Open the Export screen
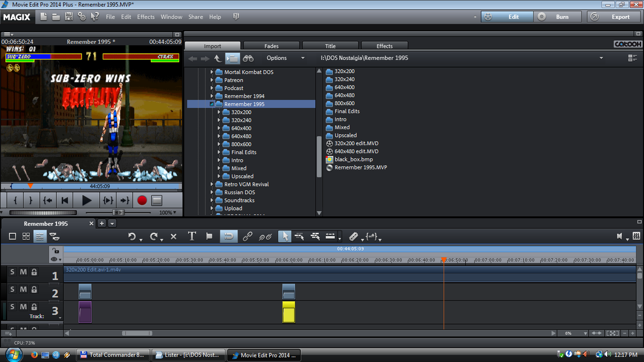 [614, 17]
